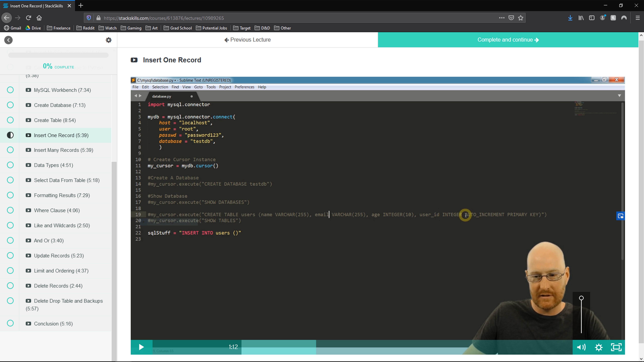The height and width of the screenshot is (362, 644).
Task: Open the Firefox hamburger menu
Action: pos(638,18)
